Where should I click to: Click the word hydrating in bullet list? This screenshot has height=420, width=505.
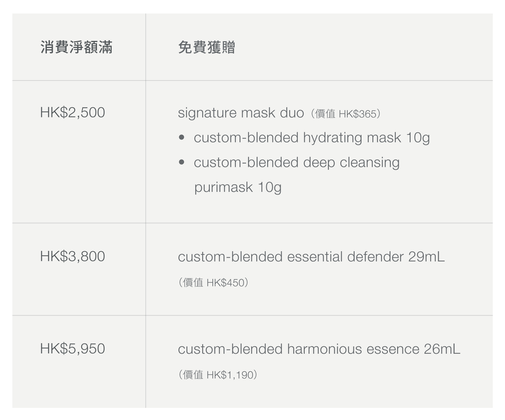(333, 138)
